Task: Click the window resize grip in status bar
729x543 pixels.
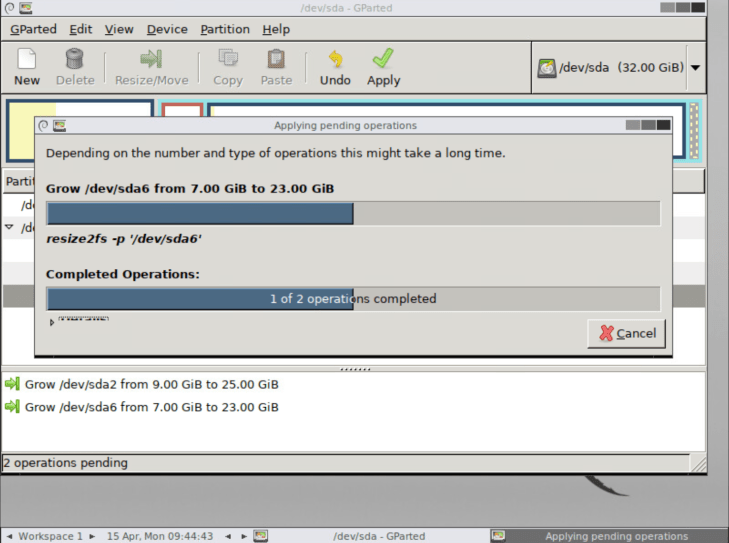Action: [698, 464]
